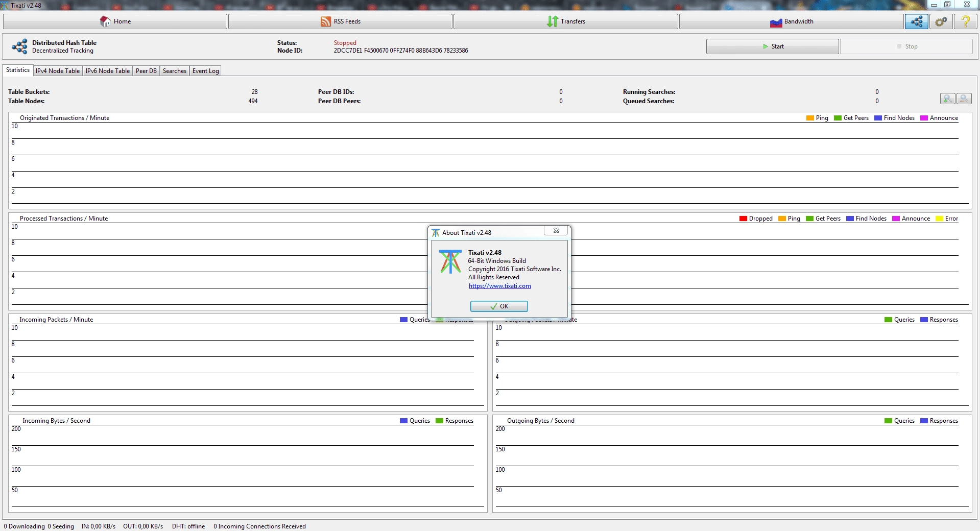This screenshot has height=531, width=980.
Task: Click '0 Seeding' in the status bar
Action: click(x=61, y=526)
